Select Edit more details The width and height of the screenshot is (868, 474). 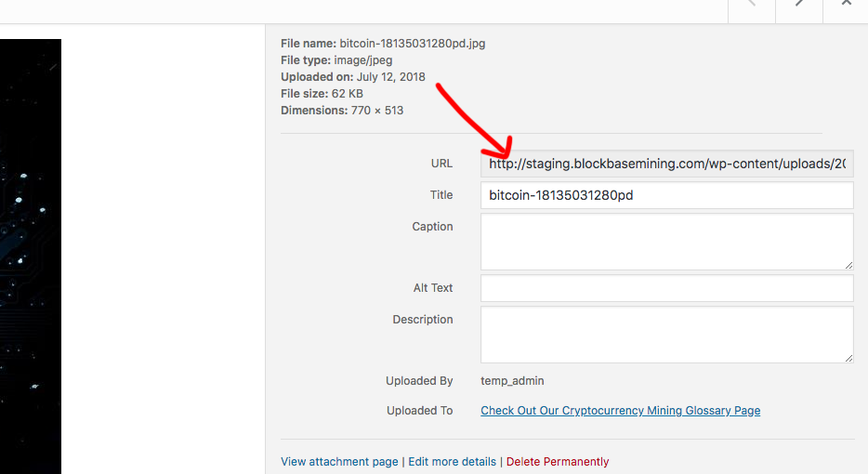tap(451, 462)
